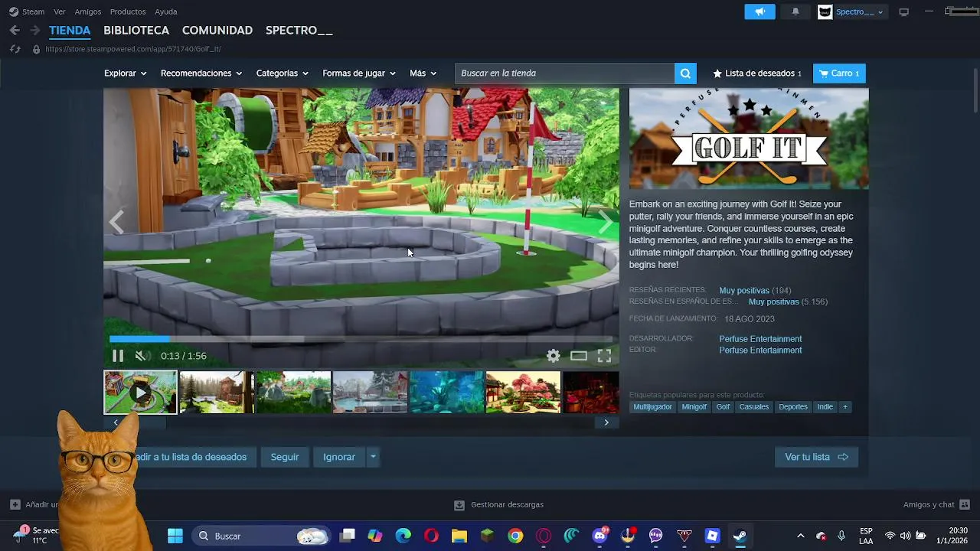Screen dimensions: 980x551
Task: Click the Minigolf tag
Action: pos(694,407)
